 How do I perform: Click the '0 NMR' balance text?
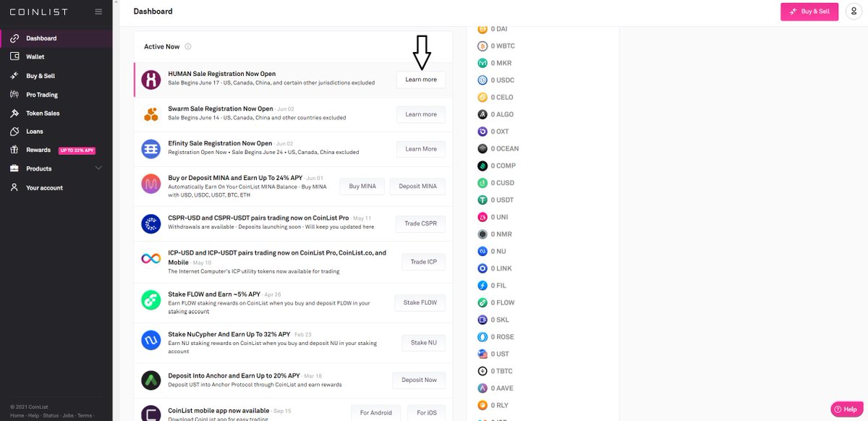[501, 234]
